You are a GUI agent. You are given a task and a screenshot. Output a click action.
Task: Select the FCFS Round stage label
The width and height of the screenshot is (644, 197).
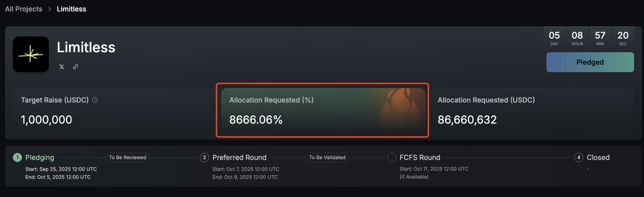point(419,158)
